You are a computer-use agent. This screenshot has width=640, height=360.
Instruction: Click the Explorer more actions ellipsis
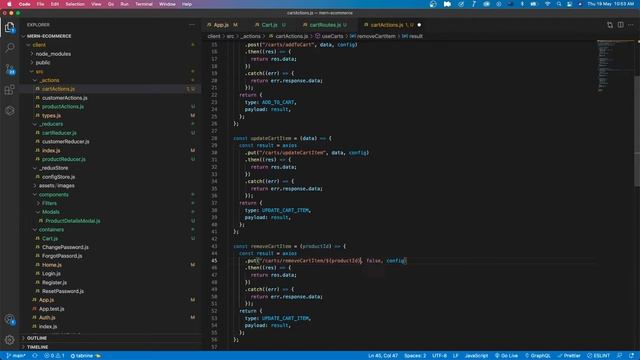click(x=192, y=25)
